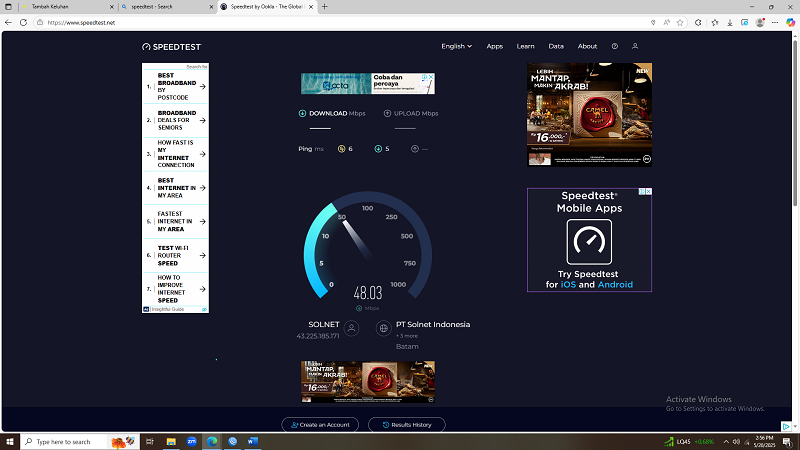Click the SOLNET user profile icon

351,328
